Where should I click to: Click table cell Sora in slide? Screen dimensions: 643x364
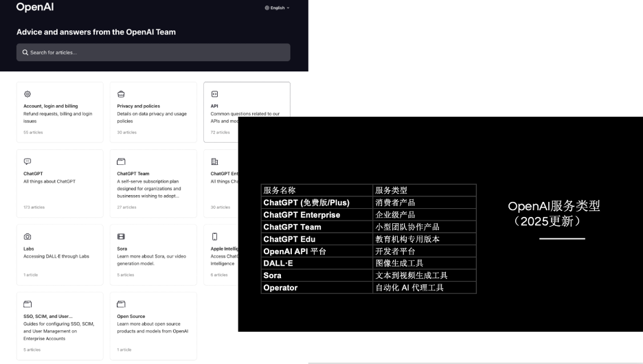[x=317, y=275]
